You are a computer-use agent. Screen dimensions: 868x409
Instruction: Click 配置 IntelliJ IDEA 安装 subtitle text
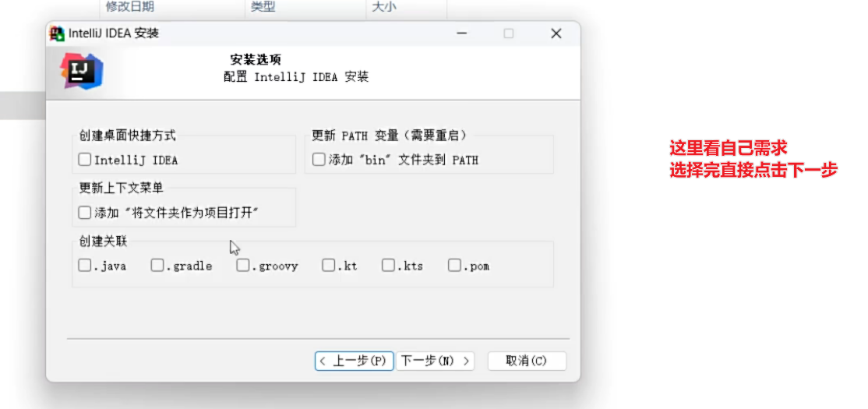[x=296, y=77]
